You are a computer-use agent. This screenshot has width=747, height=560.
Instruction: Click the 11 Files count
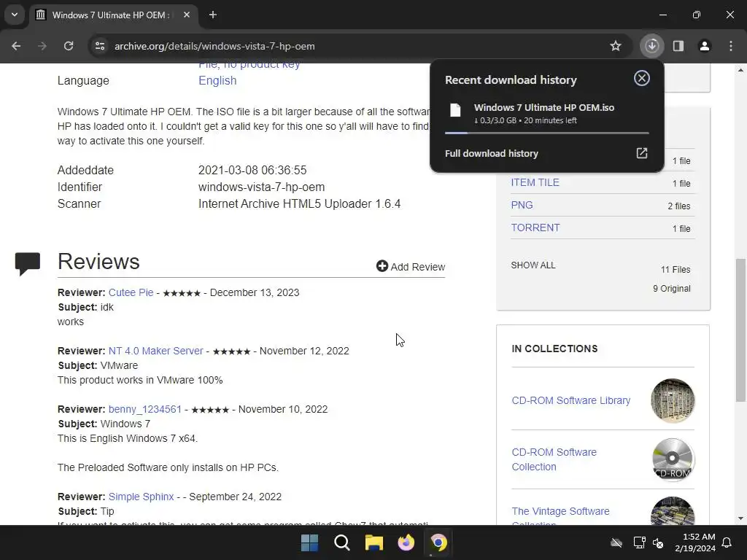point(675,270)
